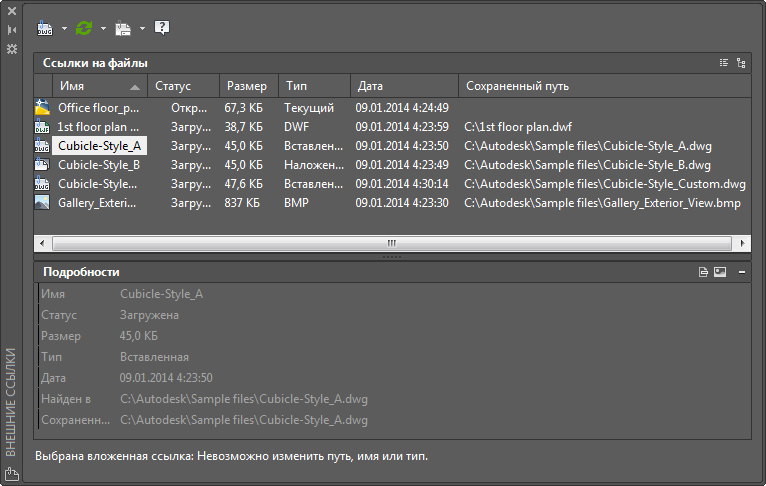Click the 1st floor plan DWF icon
Screen dimensions: 766x486
(42, 127)
